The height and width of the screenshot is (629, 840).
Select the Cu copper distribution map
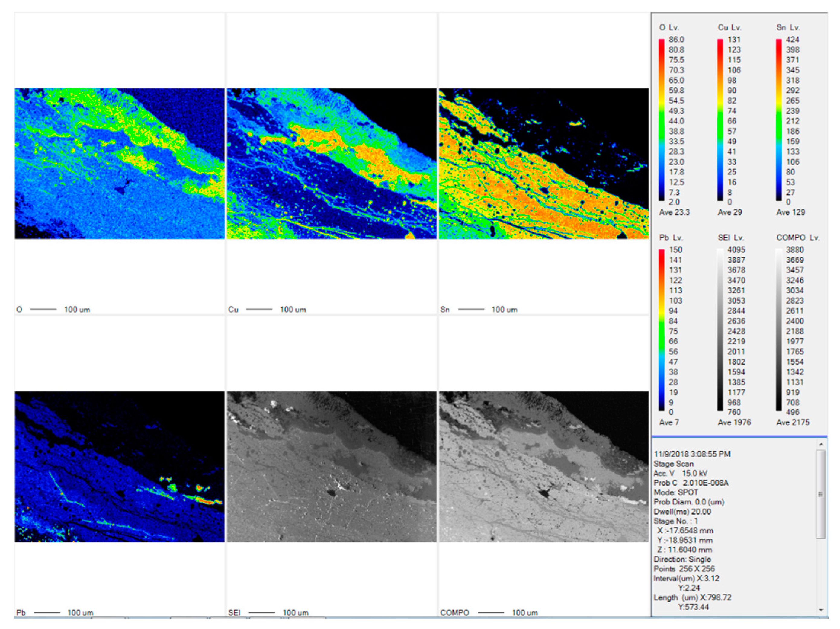(x=332, y=163)
